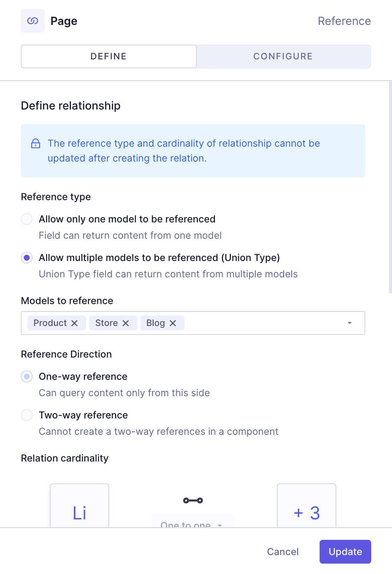Remove the Product model chip
The image size is (392, 574).
click(75, 323)
